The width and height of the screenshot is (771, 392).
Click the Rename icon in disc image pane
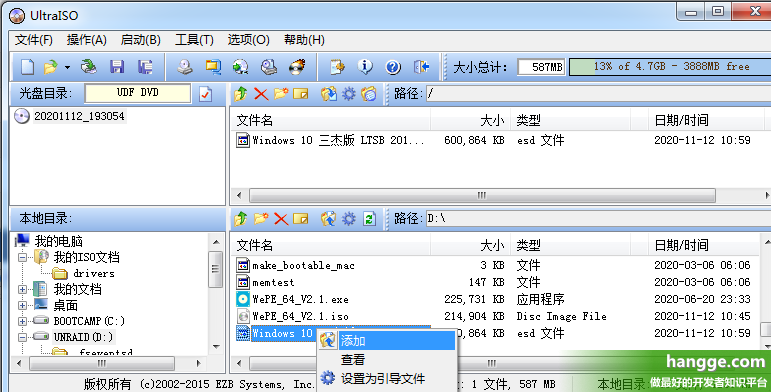coord(300,93)
